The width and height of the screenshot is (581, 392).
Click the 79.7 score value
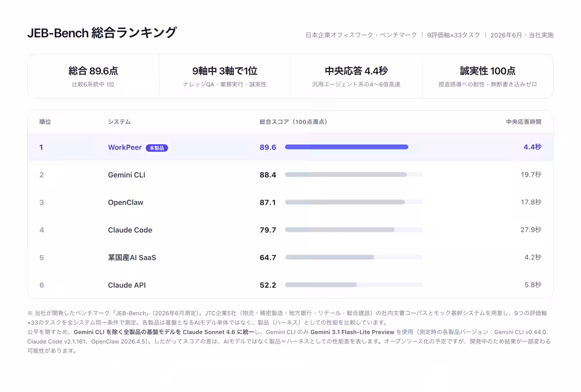(x=268, y=230)
